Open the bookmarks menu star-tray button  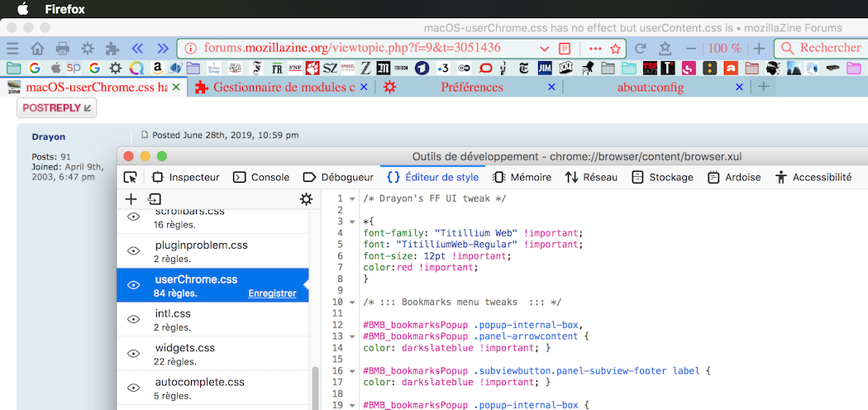(665, 48)
